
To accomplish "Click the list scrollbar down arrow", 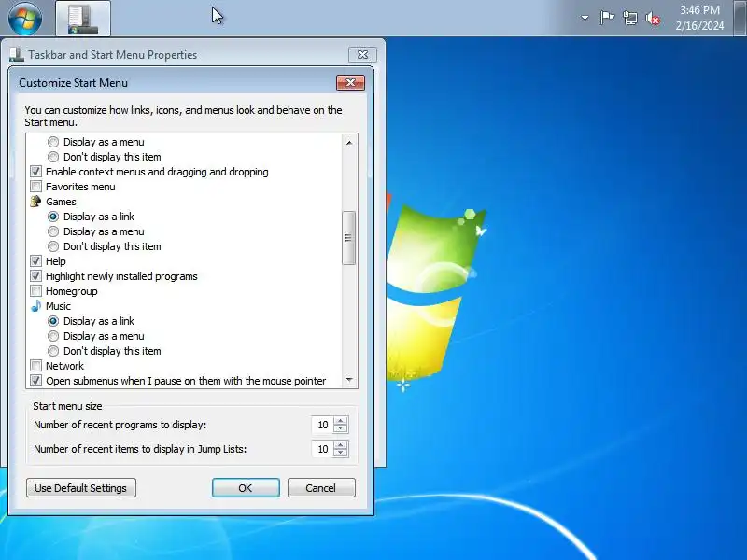I will point(349,380).
